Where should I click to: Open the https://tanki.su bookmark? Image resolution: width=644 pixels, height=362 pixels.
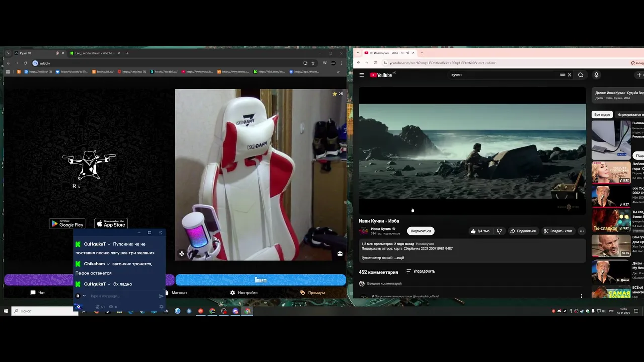point(132,72)
